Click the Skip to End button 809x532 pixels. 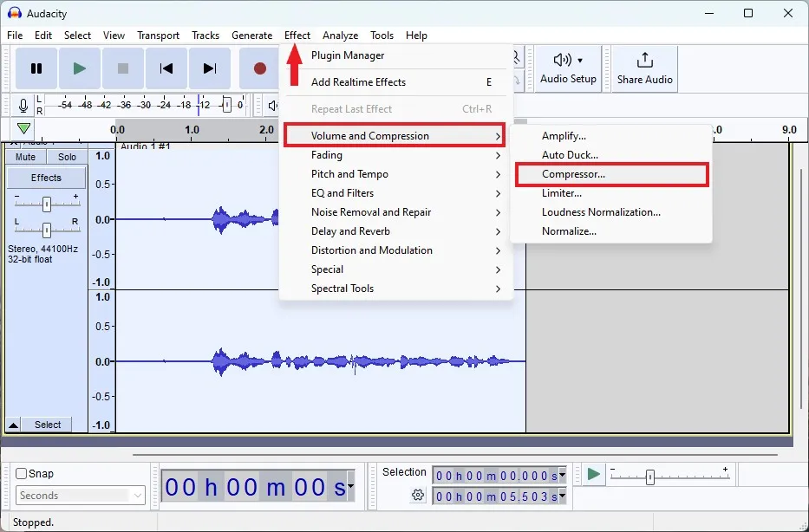tap(209, 68)
